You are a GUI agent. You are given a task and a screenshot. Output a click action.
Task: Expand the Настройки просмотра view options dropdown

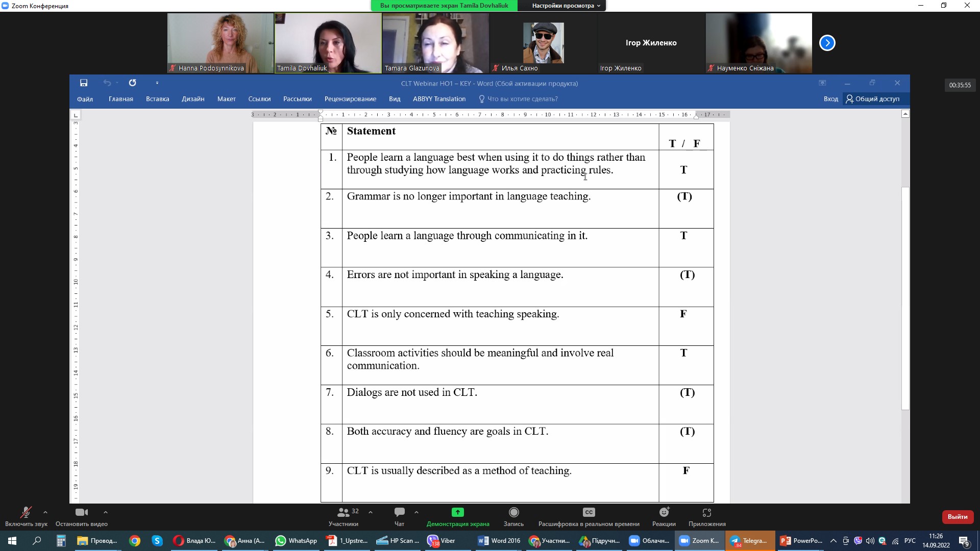[x=566, y=6]
